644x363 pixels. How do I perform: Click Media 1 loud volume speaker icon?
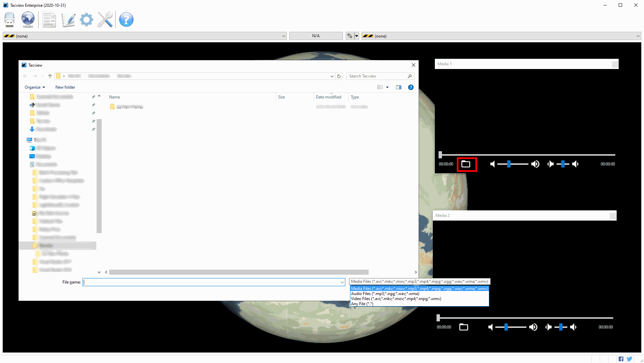coord(535,164)
